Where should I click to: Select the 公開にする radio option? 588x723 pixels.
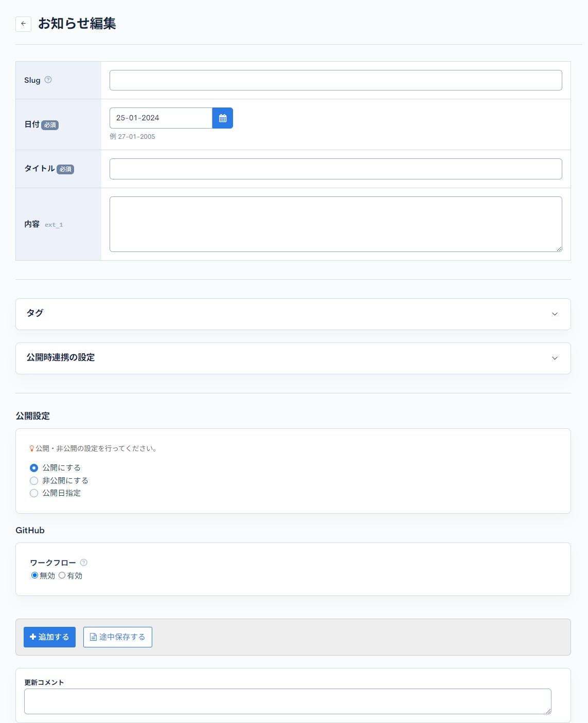click(x=34, y=467)
